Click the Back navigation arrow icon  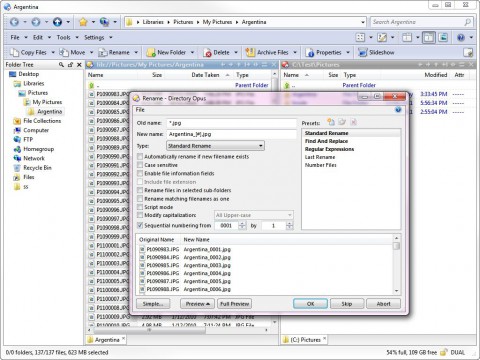14,22
